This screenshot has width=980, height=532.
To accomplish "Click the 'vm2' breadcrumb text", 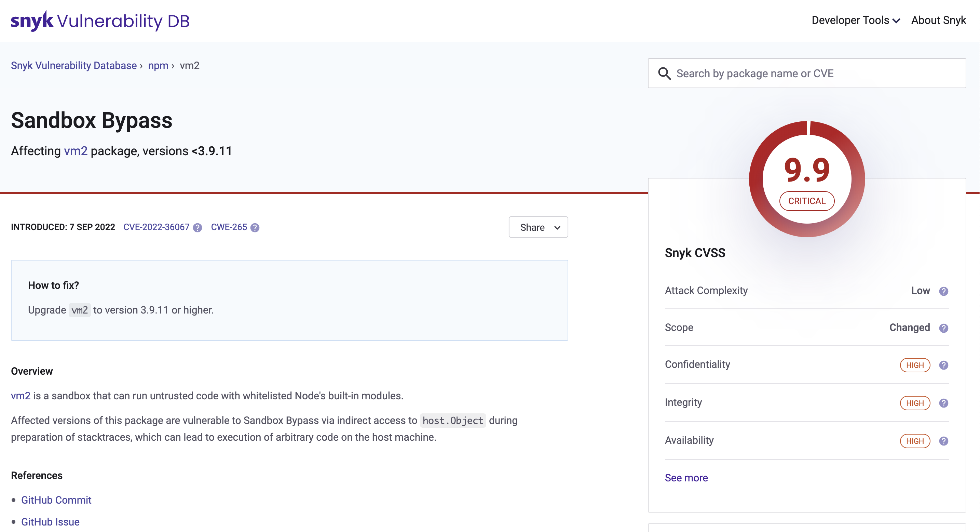I will pos(189,65).
